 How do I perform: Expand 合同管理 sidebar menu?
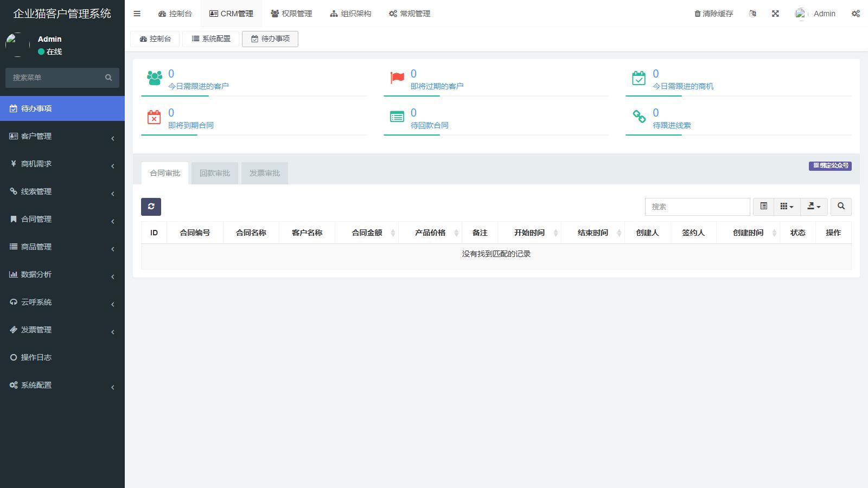[62, 219]
